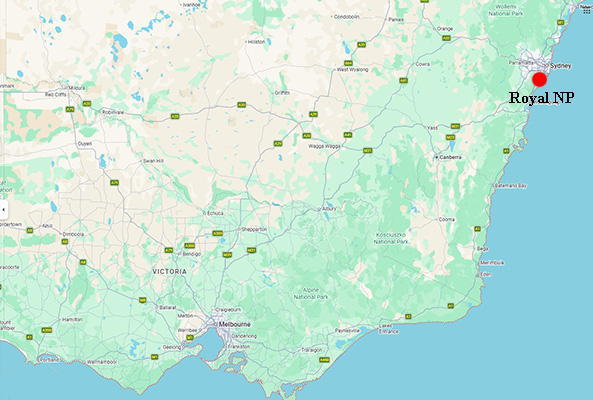Select the Red Cliffs town label
593x400 pixels.
pos(56,95)
